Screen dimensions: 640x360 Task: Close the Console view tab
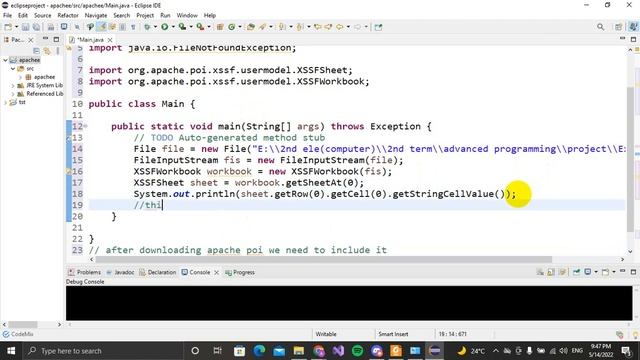coord(217,272)
